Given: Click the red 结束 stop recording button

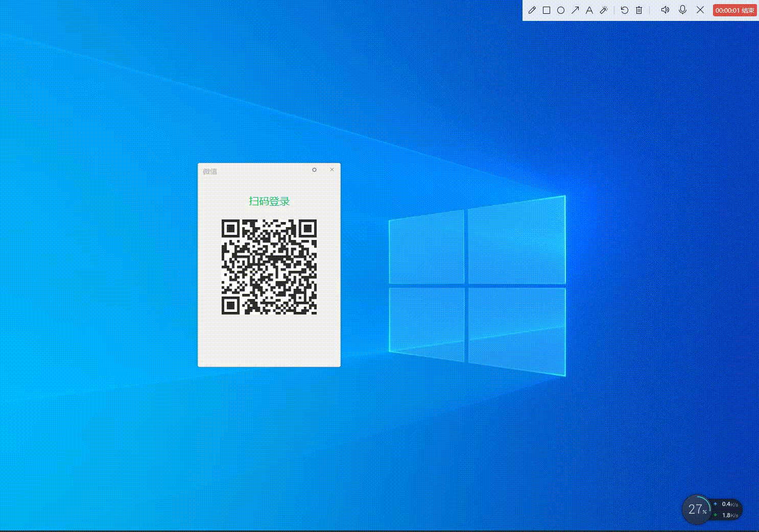Looking at the screenshot, I should [734, 10].
